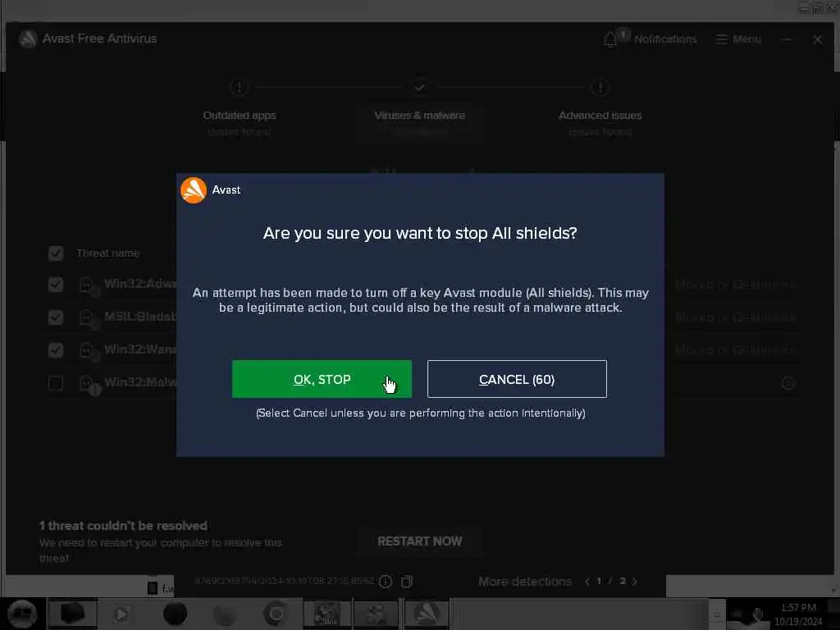Screen dimensions: 840x630
Task: Open the first pinned taskbar app after Start
Action: 72,614
